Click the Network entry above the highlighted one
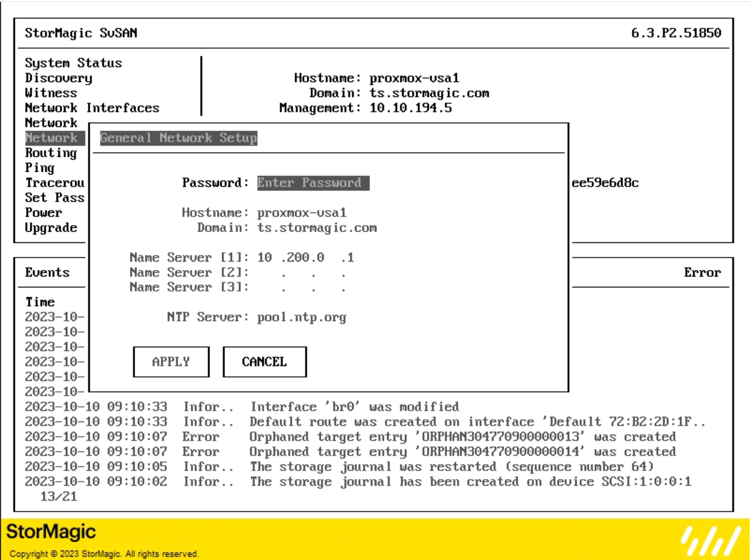The height and width of the screenshot is (560, 750). pos(51,123)
